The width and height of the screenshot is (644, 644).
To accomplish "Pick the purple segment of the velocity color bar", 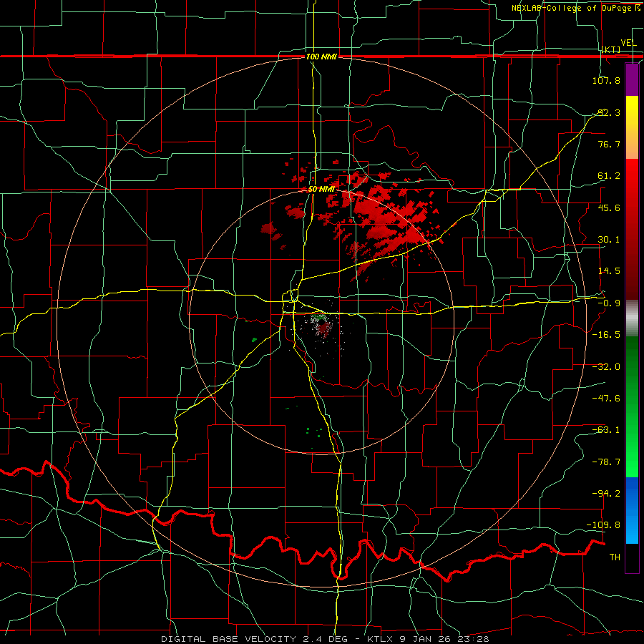I will (x=632, y=79).
